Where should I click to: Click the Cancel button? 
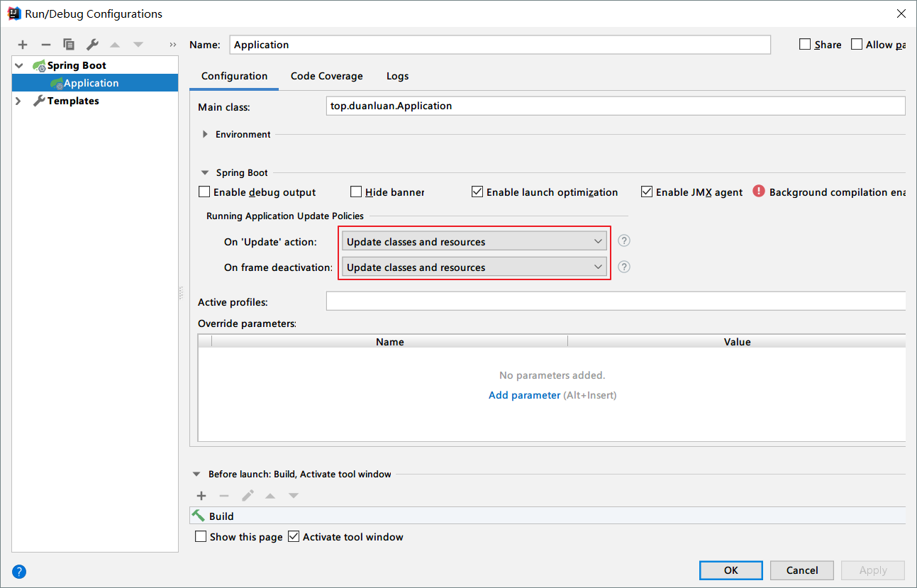tap(802, 570)
